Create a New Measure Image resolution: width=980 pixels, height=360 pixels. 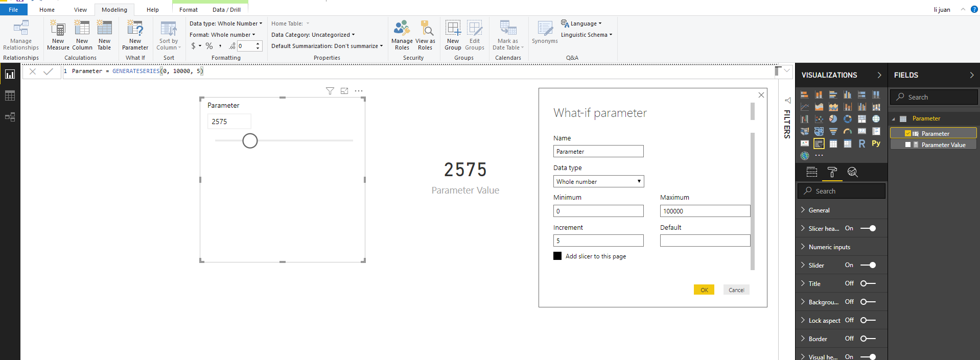58,35
